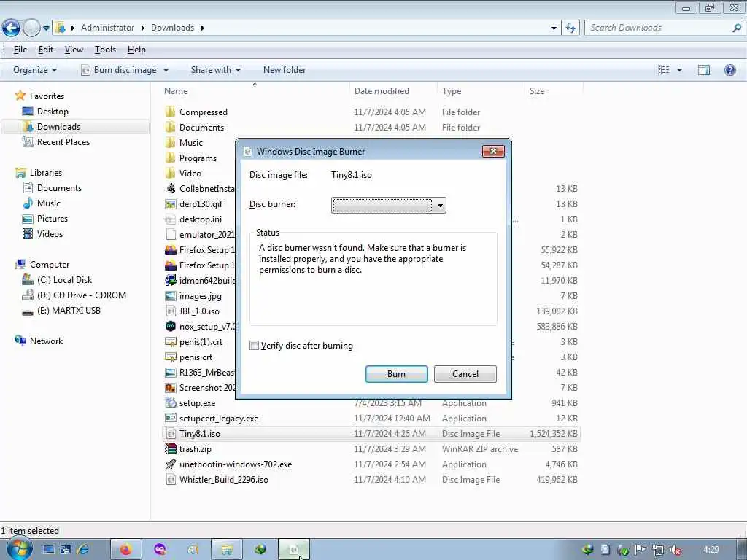The image size is (747, 560).
Task: Expand the address bar history dropdown
Action: pyautogui.click(x=554, y=28)
